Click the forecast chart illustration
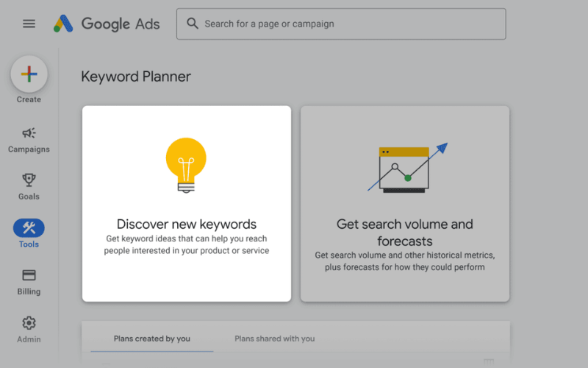 tap(406, 169)
